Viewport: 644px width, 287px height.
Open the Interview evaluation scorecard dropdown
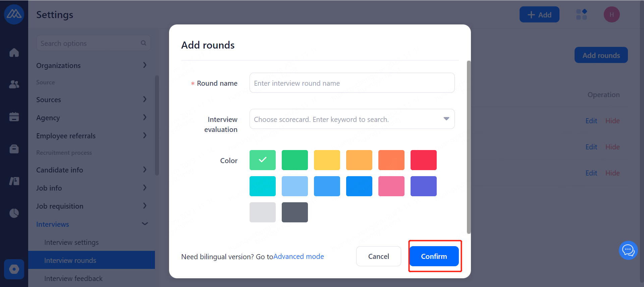pos(352,119)
